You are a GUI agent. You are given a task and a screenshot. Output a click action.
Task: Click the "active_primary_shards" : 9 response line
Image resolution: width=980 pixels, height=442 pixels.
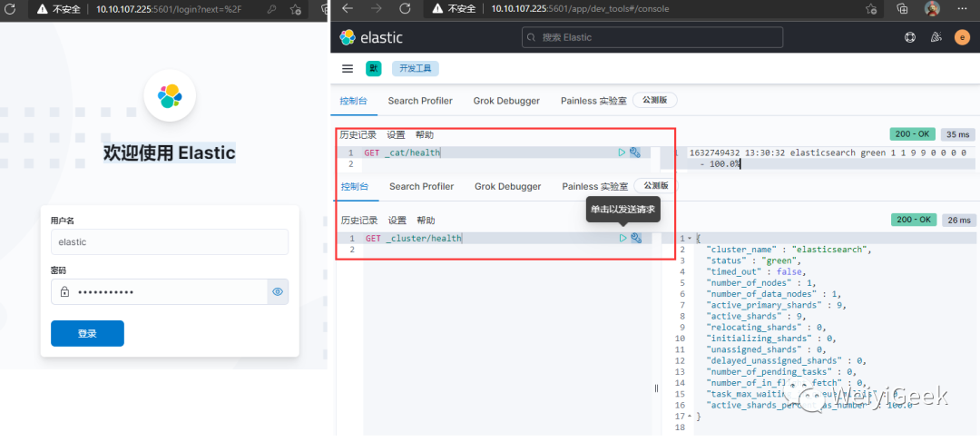click(x=776, y=305)
